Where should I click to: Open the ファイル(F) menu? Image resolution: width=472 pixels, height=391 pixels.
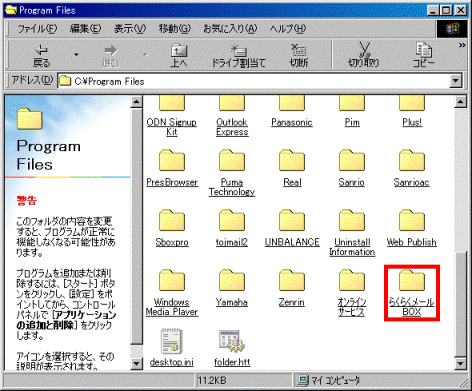[37, 29]
